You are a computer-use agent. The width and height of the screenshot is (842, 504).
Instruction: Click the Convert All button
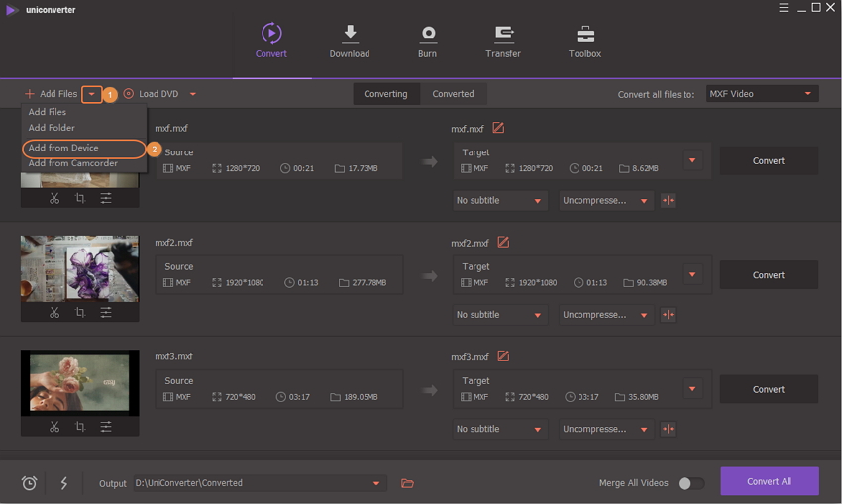770,481
